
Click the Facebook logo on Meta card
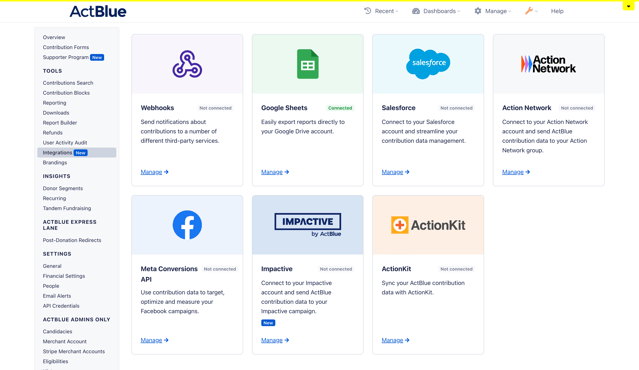(x=187, y=225)
